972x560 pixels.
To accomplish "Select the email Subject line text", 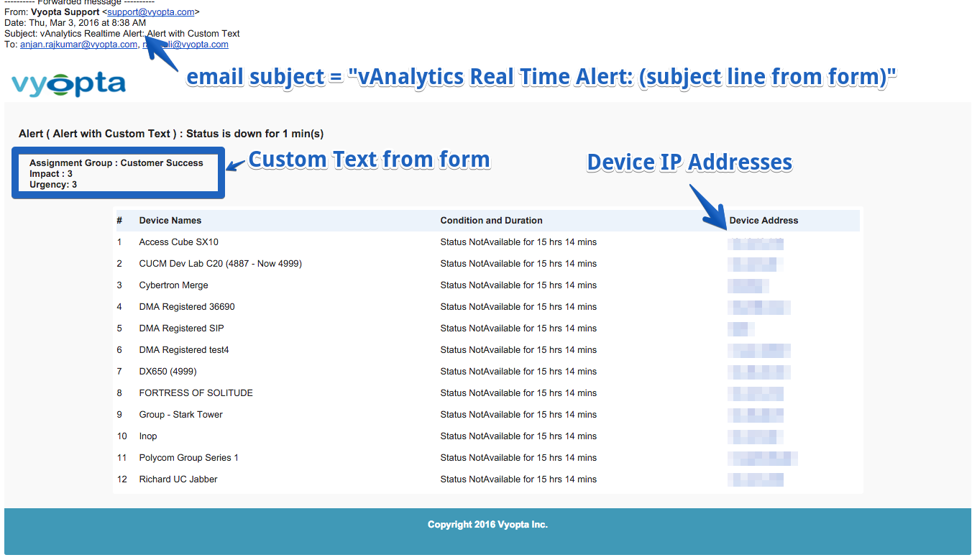I will (x=122, y=34).
